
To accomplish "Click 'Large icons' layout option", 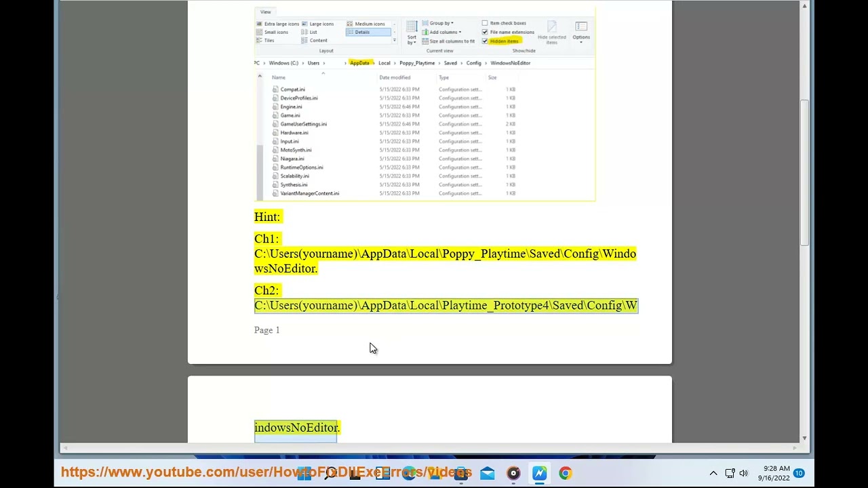I will point(317,24).
